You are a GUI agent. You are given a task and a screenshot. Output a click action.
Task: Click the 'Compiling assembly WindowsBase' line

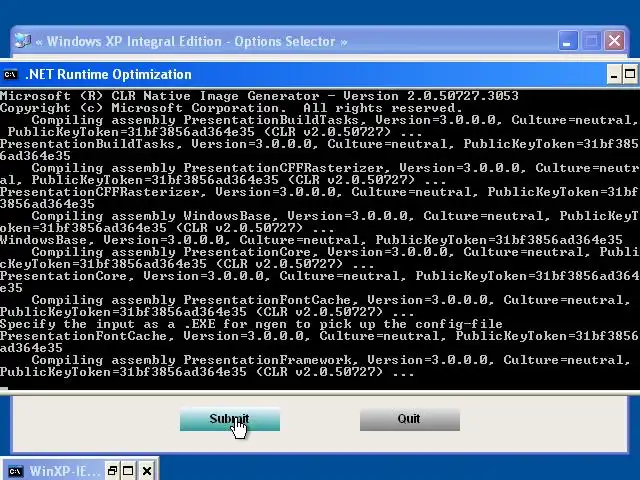click(335, 216)
